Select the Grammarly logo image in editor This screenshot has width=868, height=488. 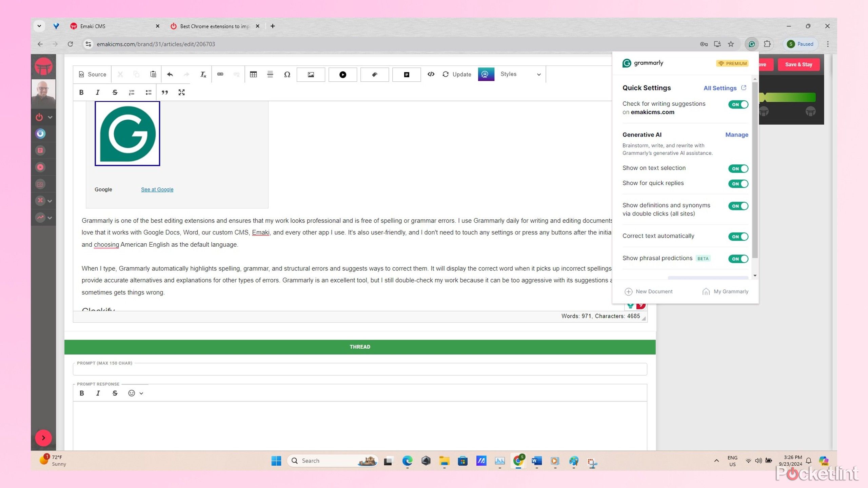(127, 134)
